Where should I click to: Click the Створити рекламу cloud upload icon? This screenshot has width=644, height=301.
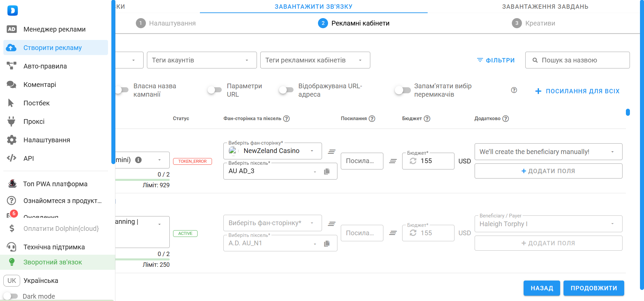11,48
